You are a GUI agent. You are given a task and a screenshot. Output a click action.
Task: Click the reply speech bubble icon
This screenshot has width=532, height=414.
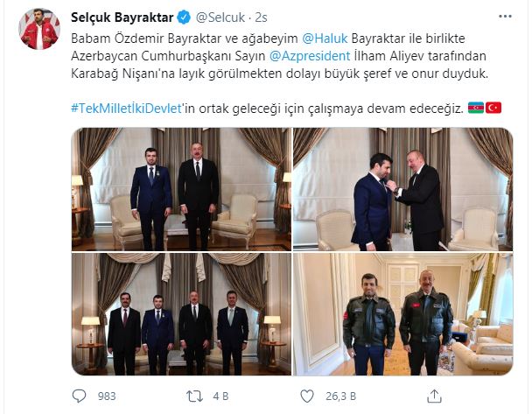point(79,396)
